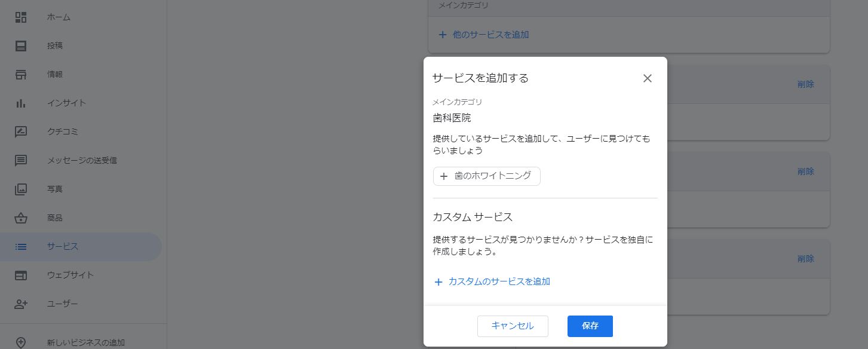Click the 歯科医院 category text in the dialog
This screenshot has width=868, height=349.
(452, 118)
